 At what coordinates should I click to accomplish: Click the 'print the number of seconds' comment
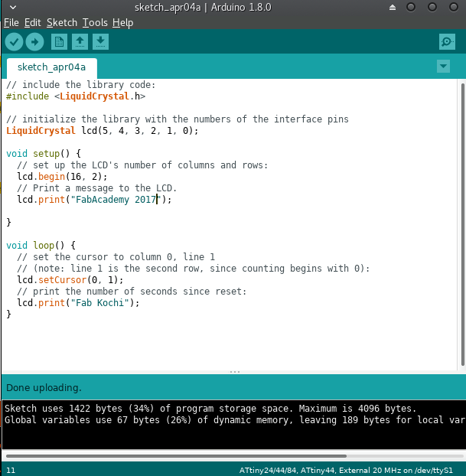[x=132, y=292]
